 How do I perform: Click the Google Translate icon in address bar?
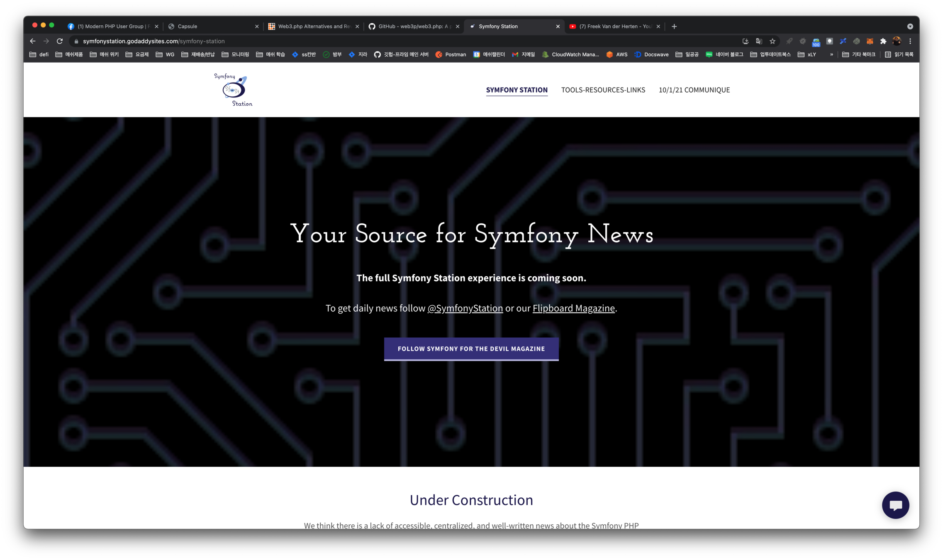coord(759,41)
